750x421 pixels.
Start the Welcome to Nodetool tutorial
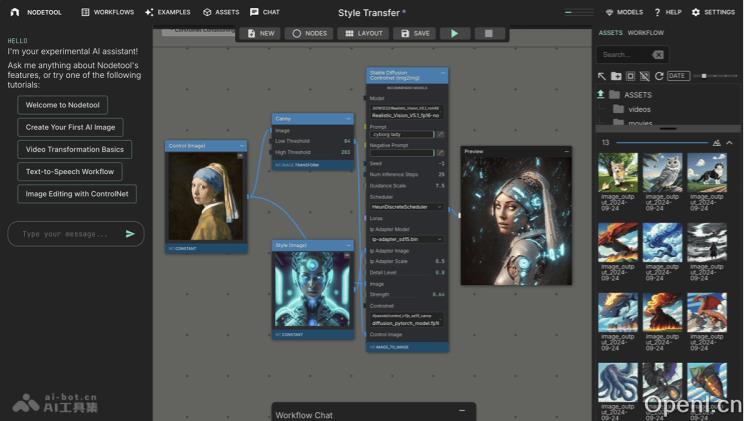pos(63,105)
